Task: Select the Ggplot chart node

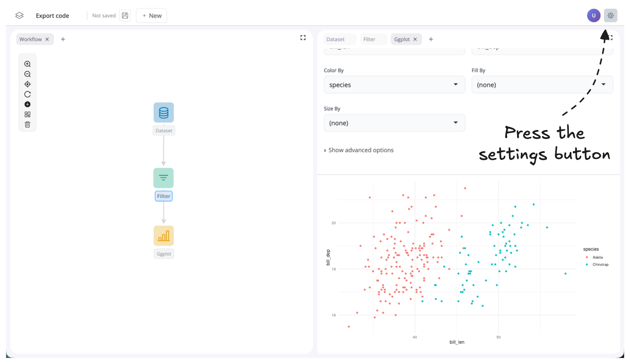Action: point(163,236)
